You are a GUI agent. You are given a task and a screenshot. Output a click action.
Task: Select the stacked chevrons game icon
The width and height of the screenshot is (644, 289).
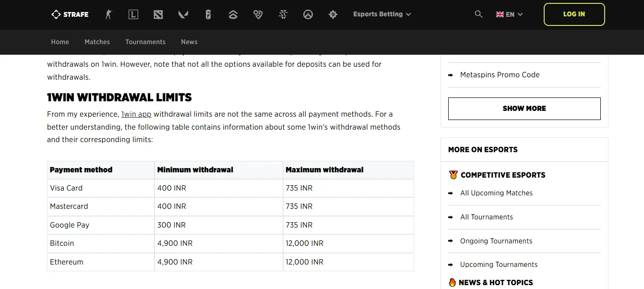click(233, 14)
